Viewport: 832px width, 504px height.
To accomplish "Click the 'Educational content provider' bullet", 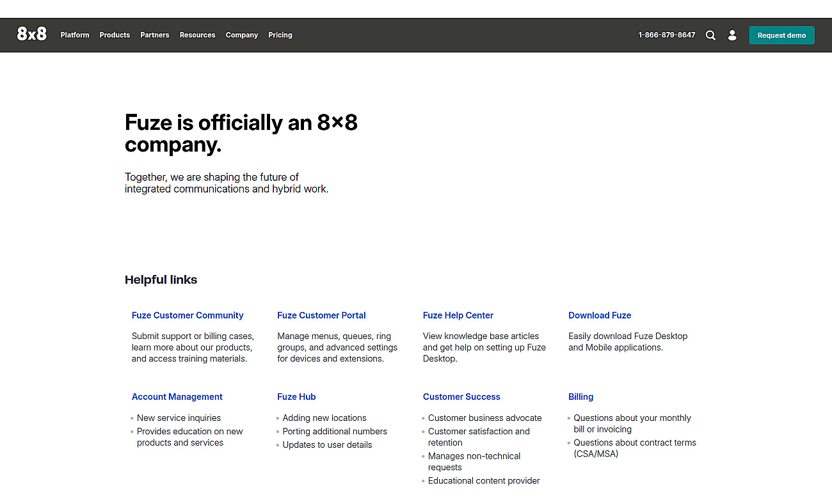I will 484,480.
